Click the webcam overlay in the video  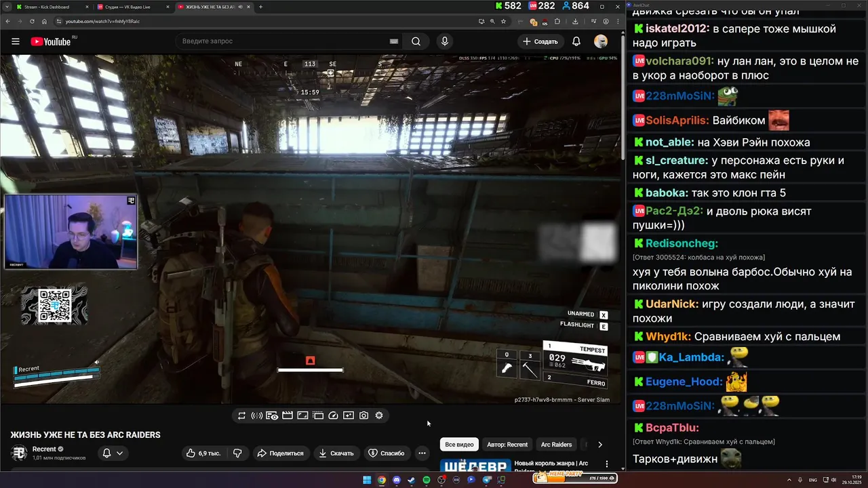point(71,232)
